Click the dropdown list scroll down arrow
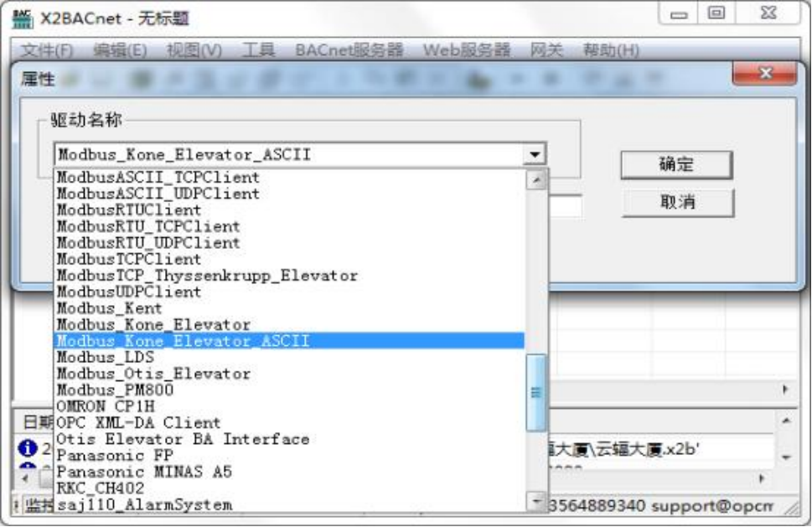Screen dimensions: 812x527 [x=536, y=501]
